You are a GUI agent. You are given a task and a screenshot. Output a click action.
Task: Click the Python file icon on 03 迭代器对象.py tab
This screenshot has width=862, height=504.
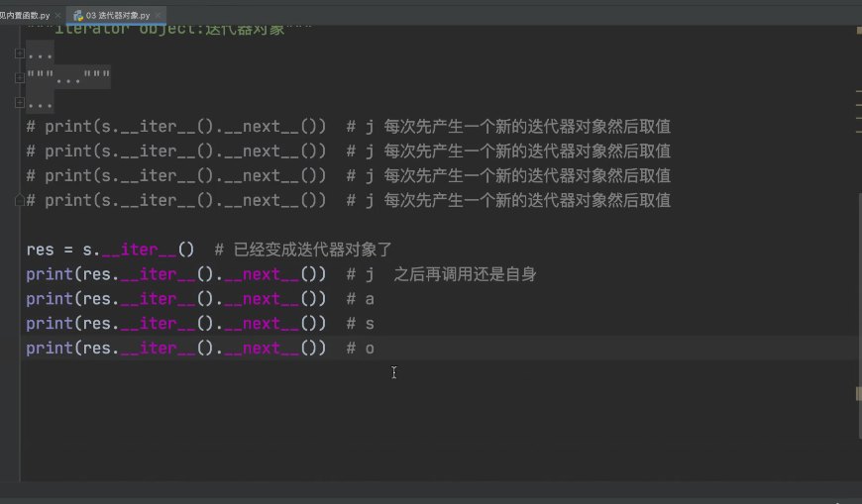click(78, 16)
